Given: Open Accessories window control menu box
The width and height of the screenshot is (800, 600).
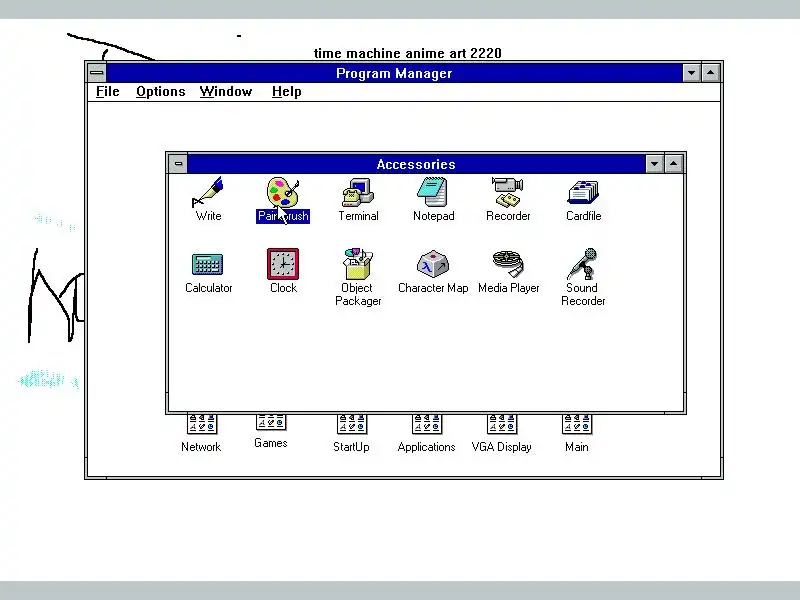Looking at the screenshot, I should click(x=178, y=164).
